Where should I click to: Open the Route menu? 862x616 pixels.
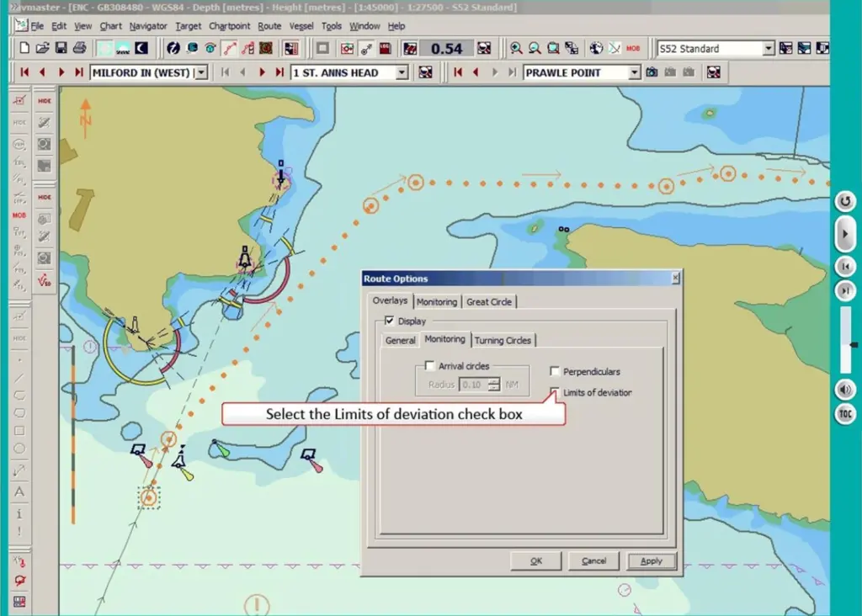coord(269,26)
